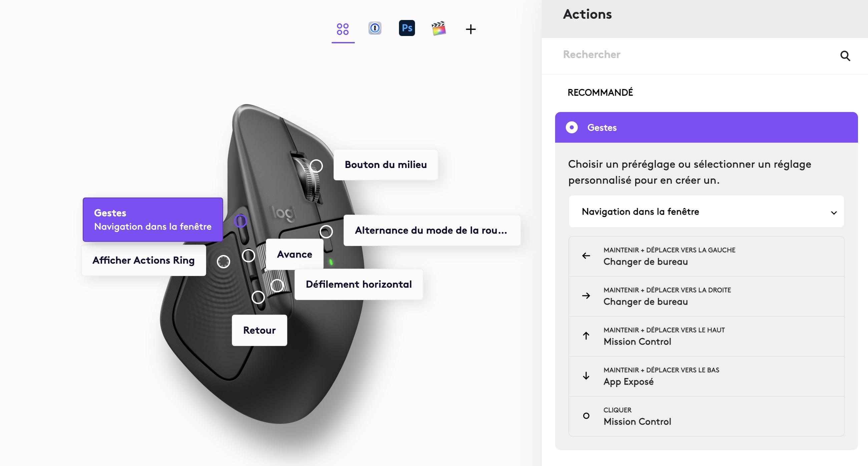The width and height of the screenshot is (868, 466).
Task: Select the gesture button hotspot on mouse
Action: [x=240, y=221]
